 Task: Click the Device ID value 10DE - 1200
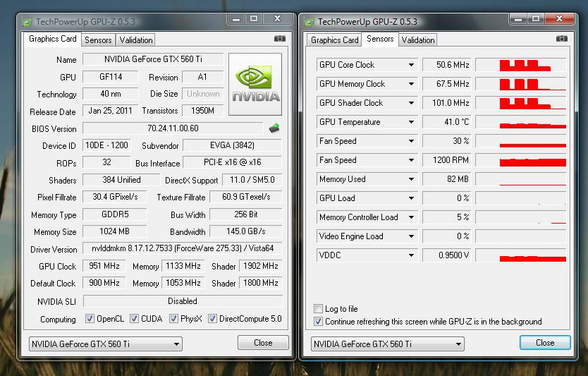coord(106,145)
